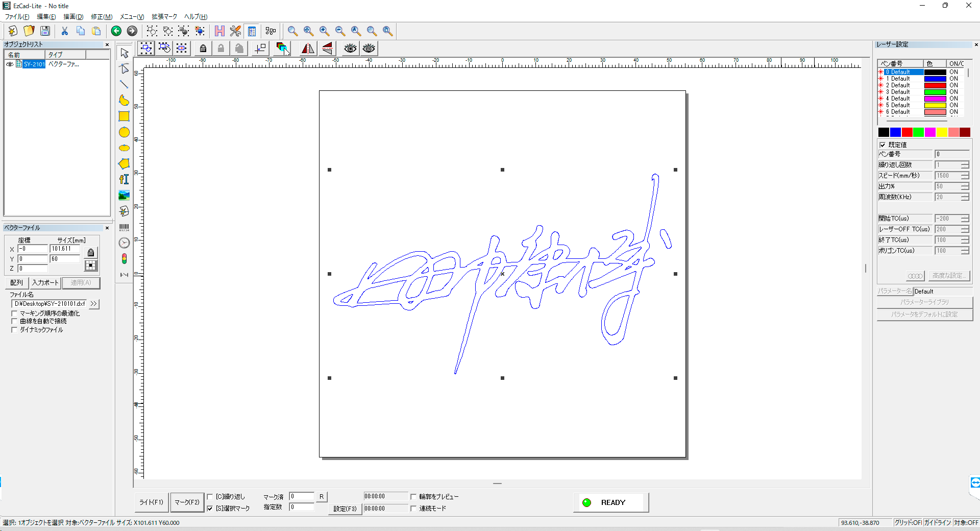Click the スピード stepper control
Viewport: 980px width, 531px height.
[965, 176]
